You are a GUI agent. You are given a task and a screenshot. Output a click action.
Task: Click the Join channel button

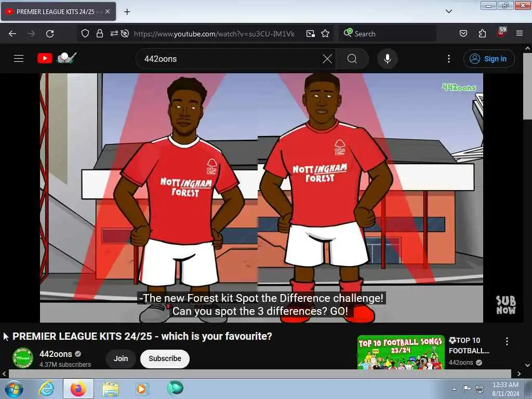[121, 358]
